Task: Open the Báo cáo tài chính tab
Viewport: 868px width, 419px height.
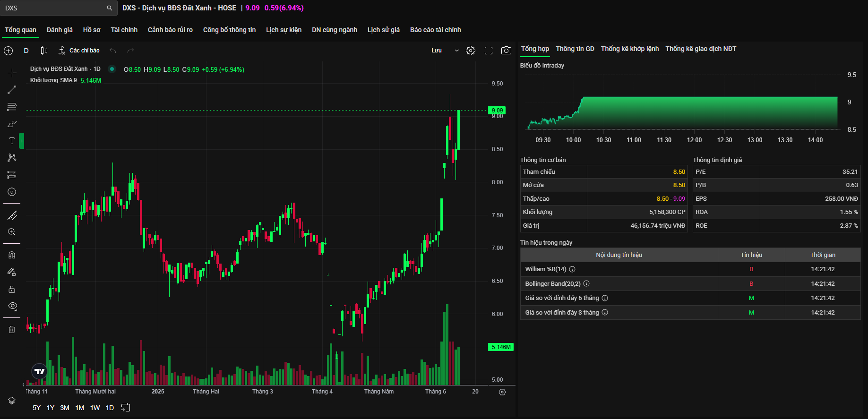Action: pos(436,30)
